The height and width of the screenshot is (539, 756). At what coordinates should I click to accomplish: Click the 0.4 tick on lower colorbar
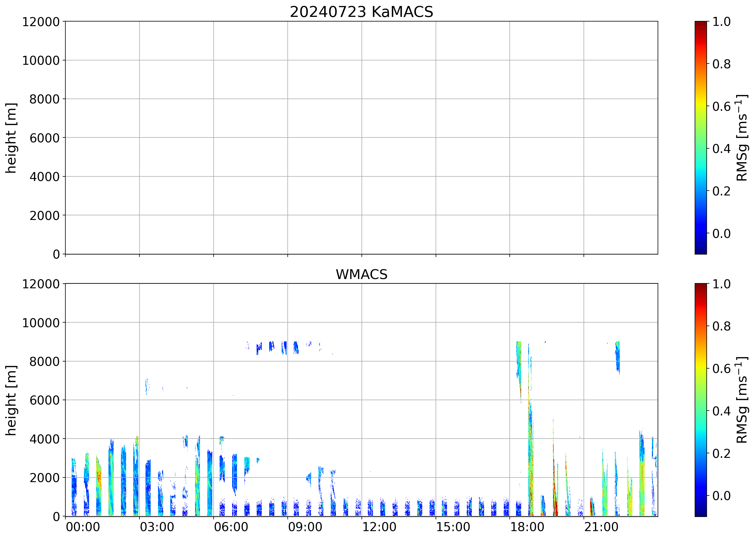(721, 411)
